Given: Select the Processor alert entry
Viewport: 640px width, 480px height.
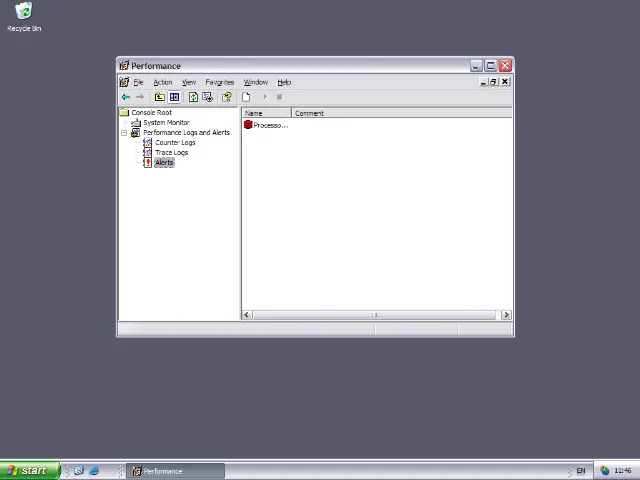Looking at the screenshot, I should pos(266,125).
